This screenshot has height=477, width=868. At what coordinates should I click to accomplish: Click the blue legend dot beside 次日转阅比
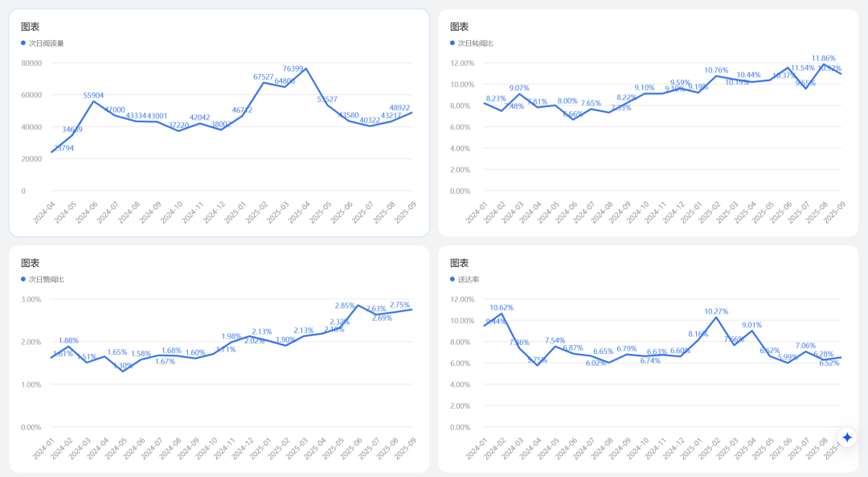(452, 43)
